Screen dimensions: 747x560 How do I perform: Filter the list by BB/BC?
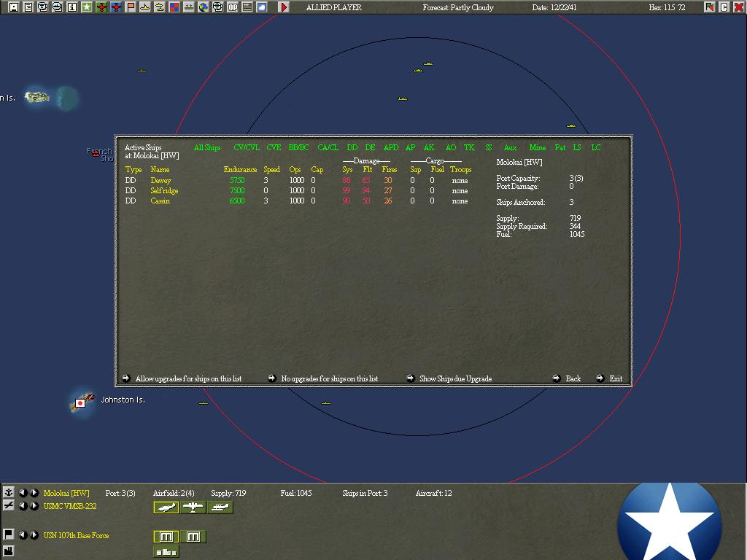click(x=298, y=147)
